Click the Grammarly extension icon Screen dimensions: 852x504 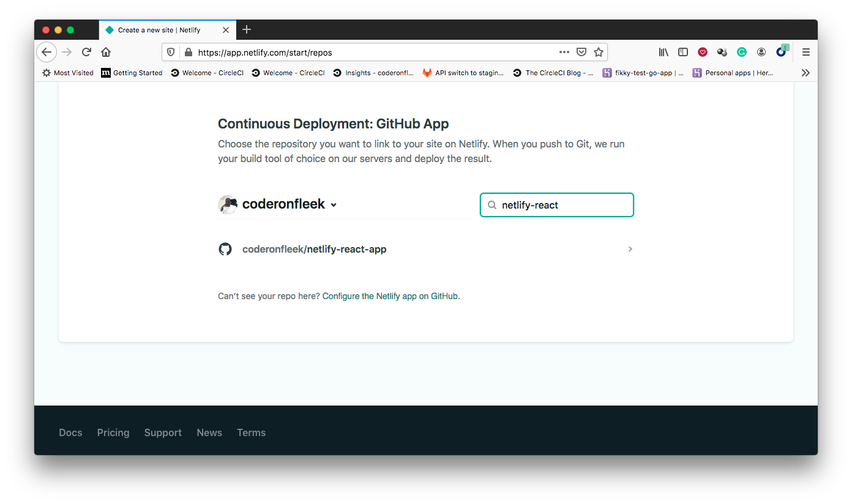[742, 52]
